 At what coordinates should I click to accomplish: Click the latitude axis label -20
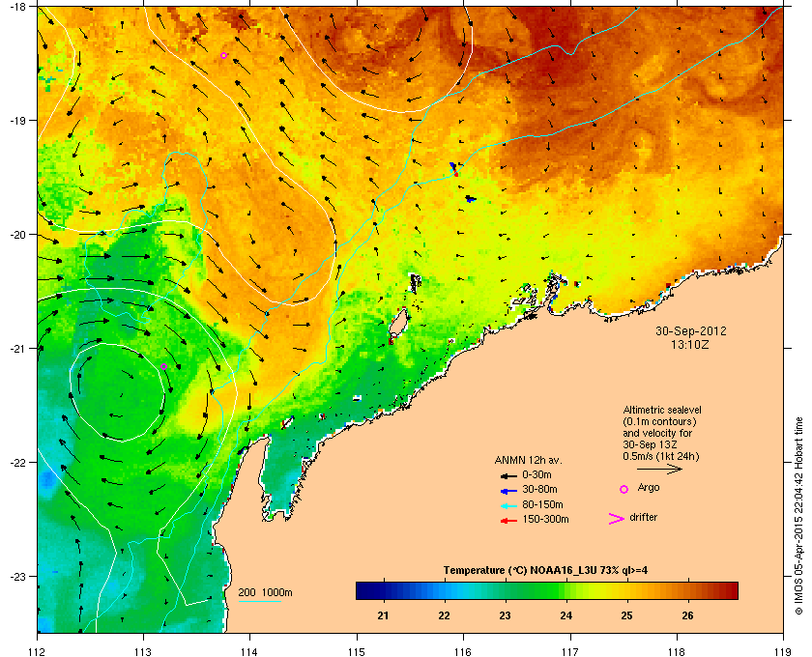point(17,235)
